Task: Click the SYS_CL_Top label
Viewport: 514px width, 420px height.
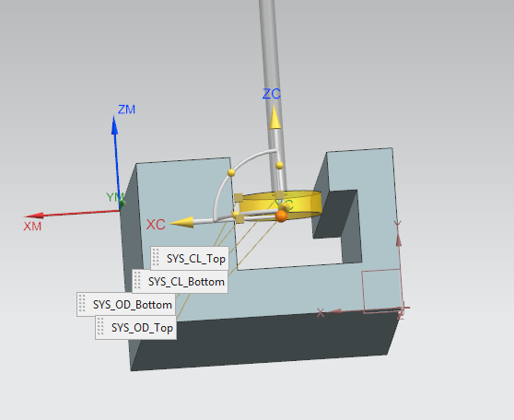Action: tap(190, 259)
